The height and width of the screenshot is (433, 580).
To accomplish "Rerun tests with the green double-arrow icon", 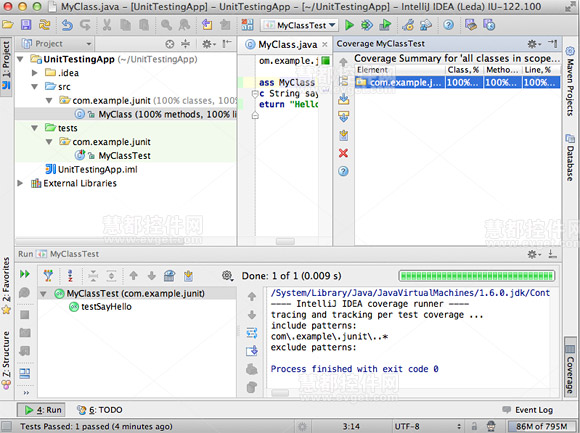I will point(25,274).
